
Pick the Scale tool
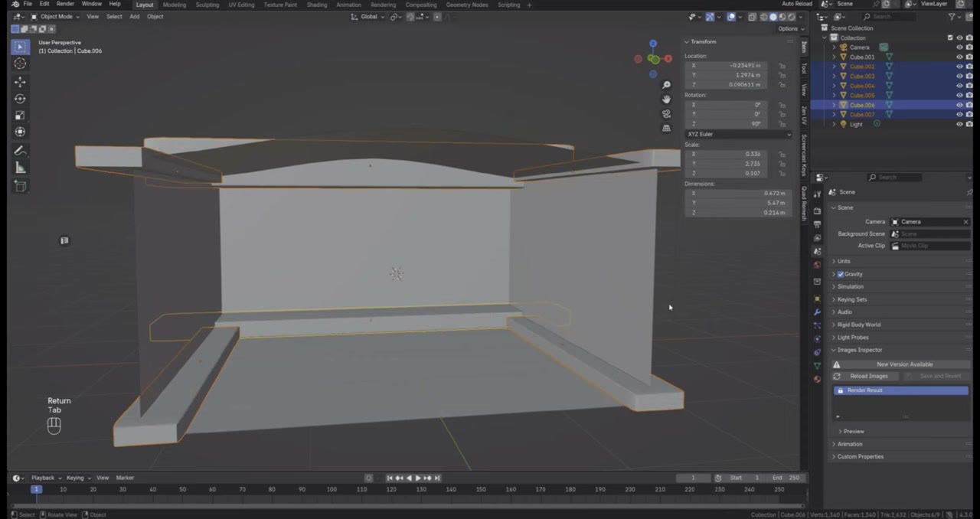tap(20, 116)
